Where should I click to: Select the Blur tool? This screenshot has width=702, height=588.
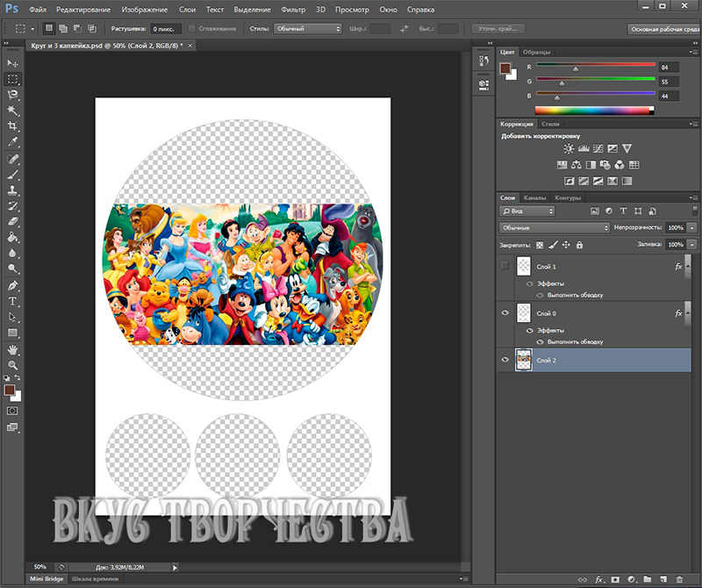tap(12, 253)
